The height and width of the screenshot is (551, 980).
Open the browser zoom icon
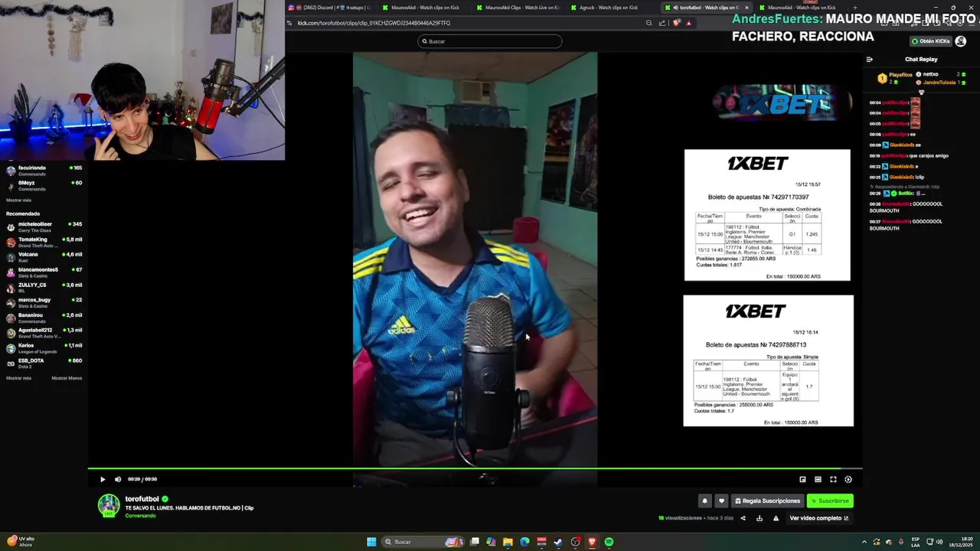(649, 23)
